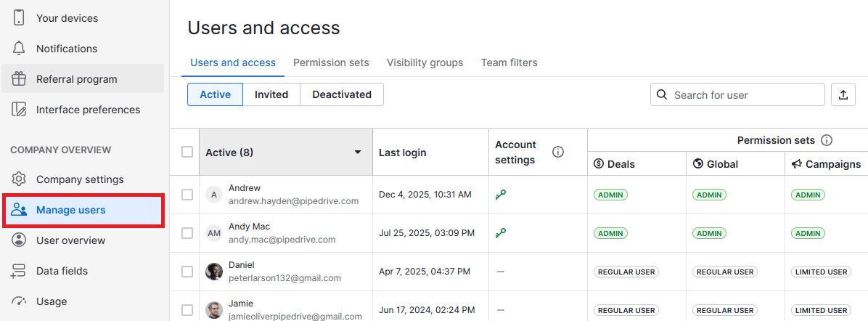The width and height of the screenshot is (868, 321).
Task: Click Andy Mac's account settings key icon
Action: pos(501,233)
